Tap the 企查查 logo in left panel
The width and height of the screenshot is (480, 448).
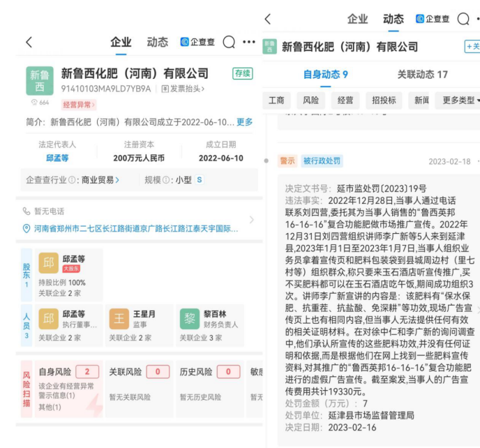click(197, 42)
